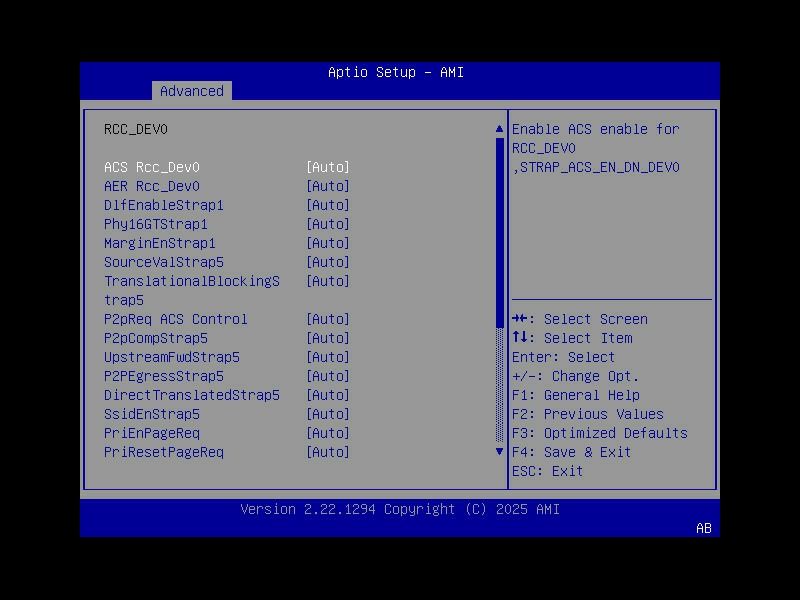Open the TranslationalBlockingStrap5 [Auto] value
800x600 pixels.
[x=328, y=281]
